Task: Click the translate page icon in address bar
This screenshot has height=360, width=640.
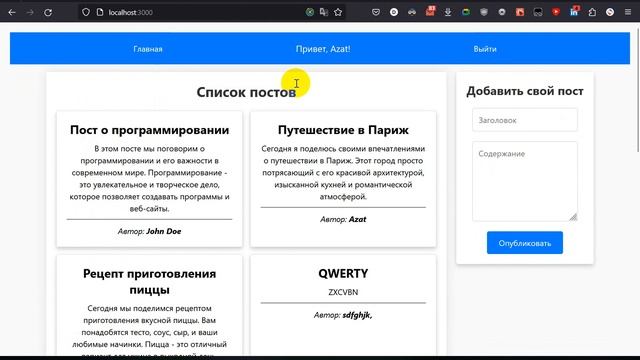Action: coord(324,12)
